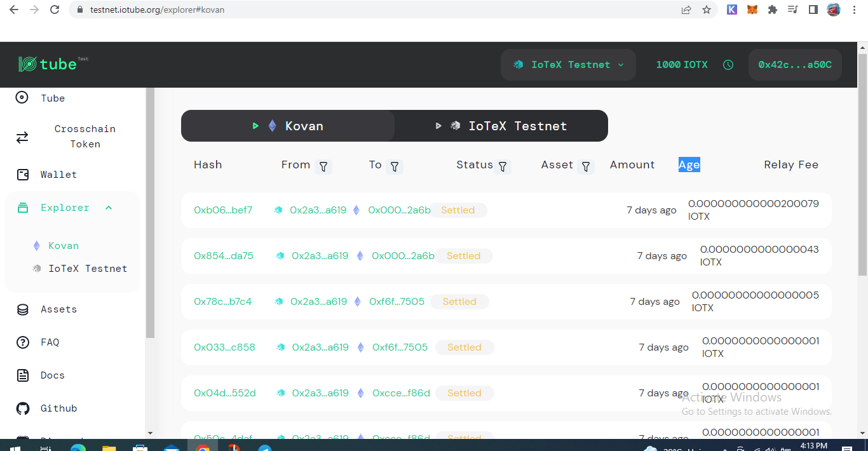868x451 pixels.
Task: Click the browser forward arrow
Action: (34, 10)
